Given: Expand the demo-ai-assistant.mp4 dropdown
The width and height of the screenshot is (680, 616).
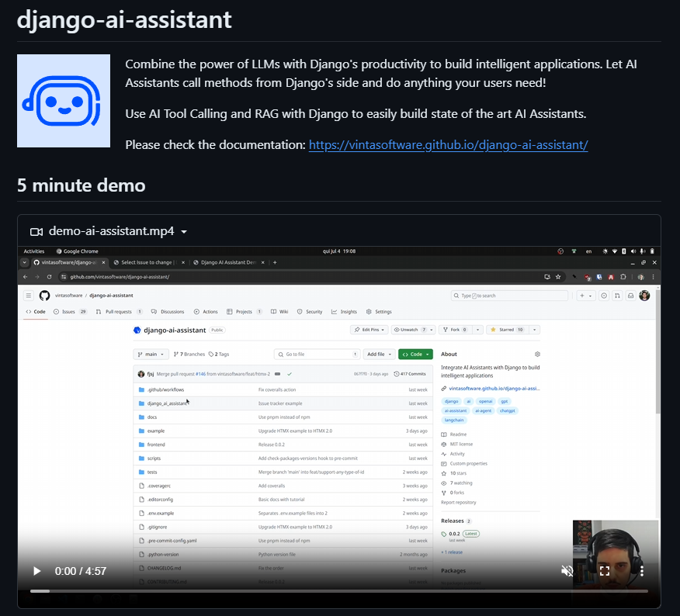Looking at the screenshot, I should pos(184,232).
